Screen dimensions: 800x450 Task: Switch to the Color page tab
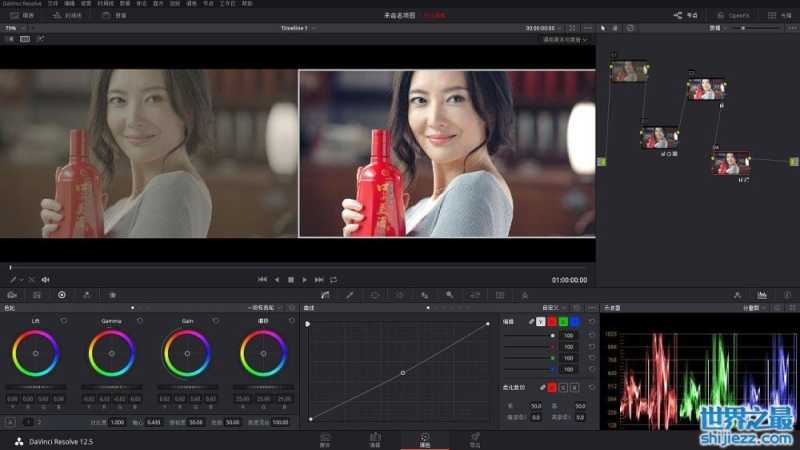(424, 438)
